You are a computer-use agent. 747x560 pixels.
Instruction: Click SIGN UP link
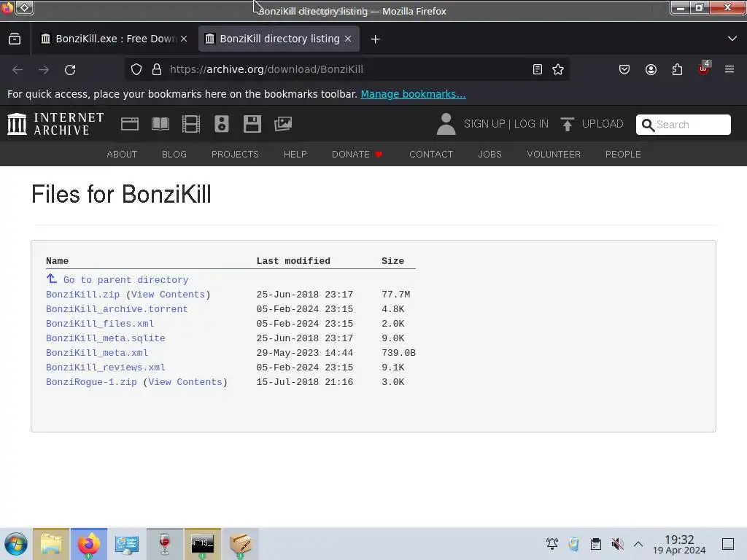(484, 124)
